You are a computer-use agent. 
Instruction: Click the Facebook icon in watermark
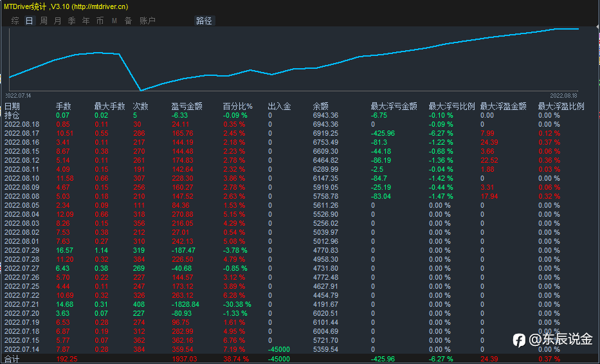[519, 340]
